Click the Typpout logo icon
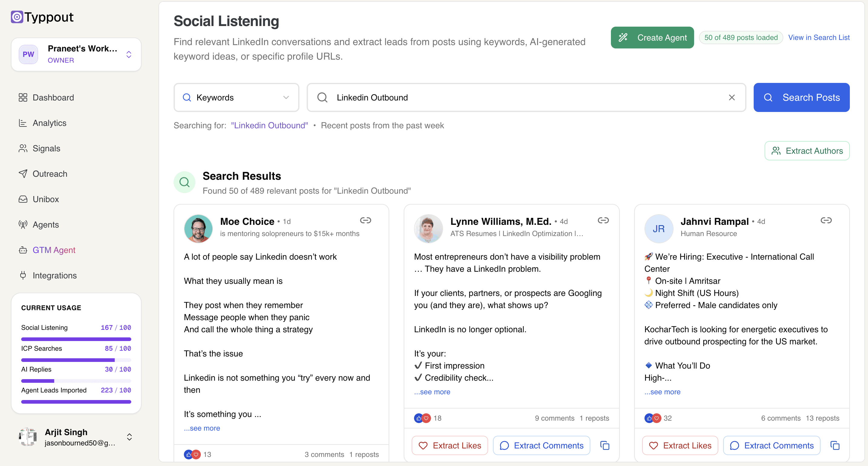 click(17, 17)
